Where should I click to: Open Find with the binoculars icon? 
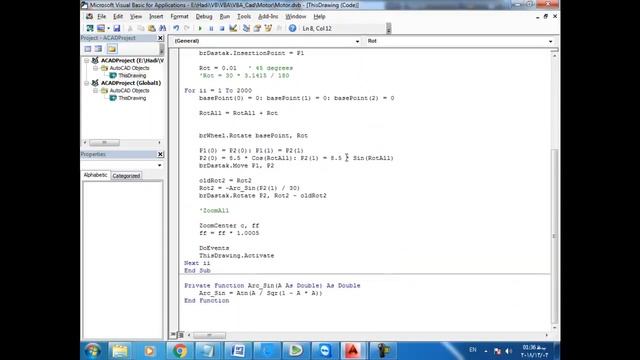[162, 28]
